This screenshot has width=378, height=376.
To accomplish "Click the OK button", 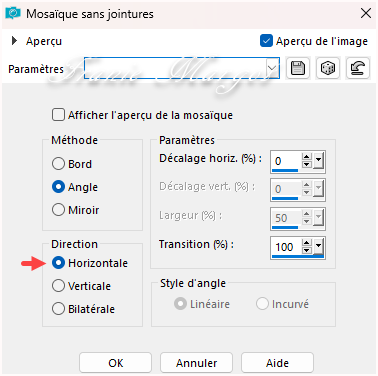I will point(115,363).
